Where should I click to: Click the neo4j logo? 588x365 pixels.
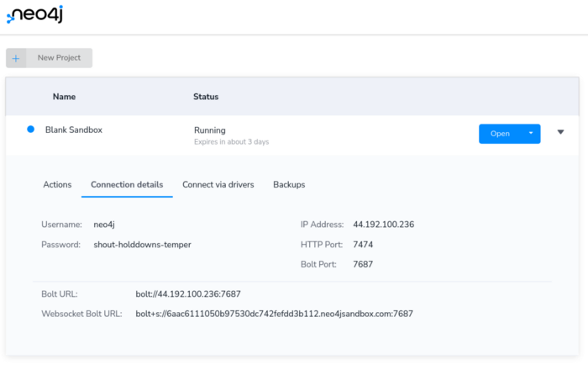[35, 14]
